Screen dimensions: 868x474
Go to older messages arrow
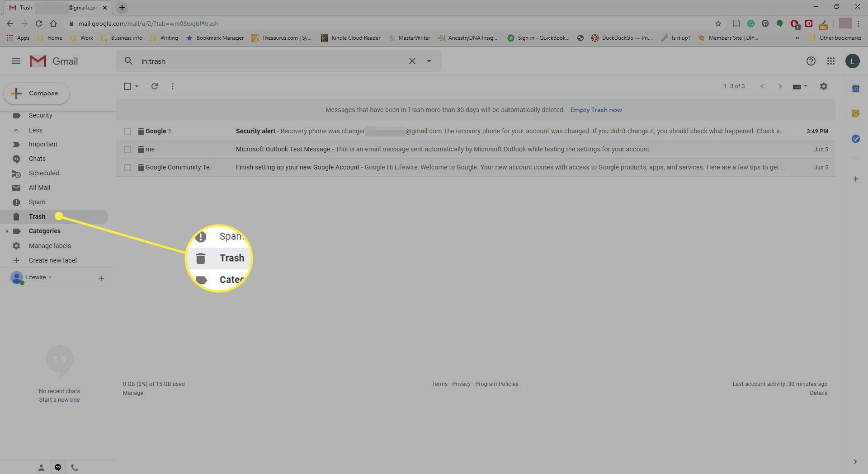click(x=780, y=86)
